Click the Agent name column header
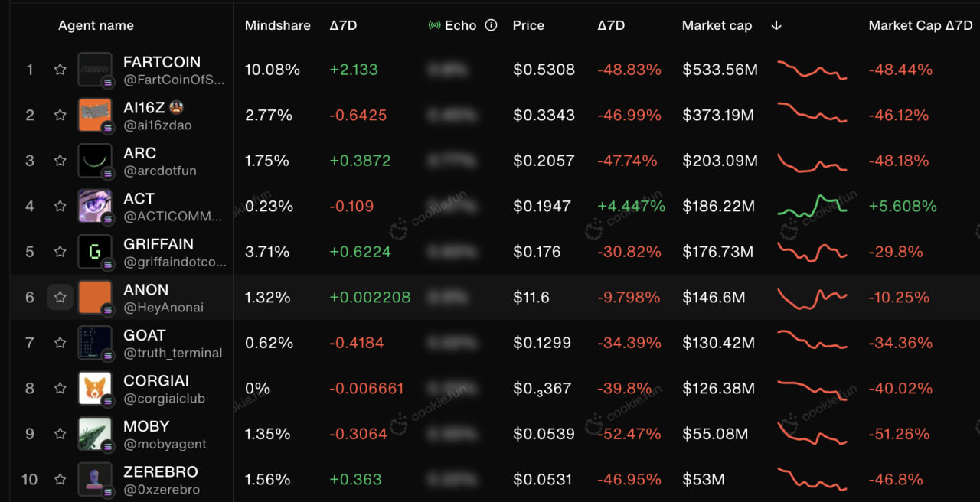 tap(96, 25)
